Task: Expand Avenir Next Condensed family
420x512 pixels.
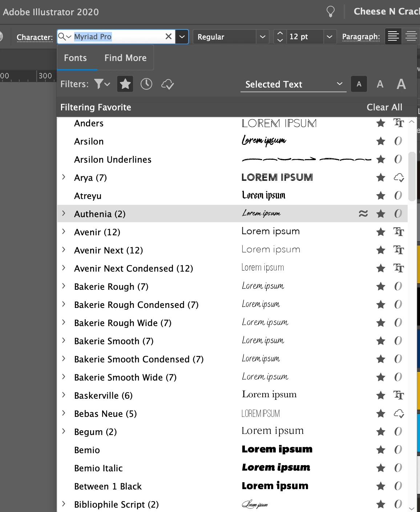Action: [64, 268]
